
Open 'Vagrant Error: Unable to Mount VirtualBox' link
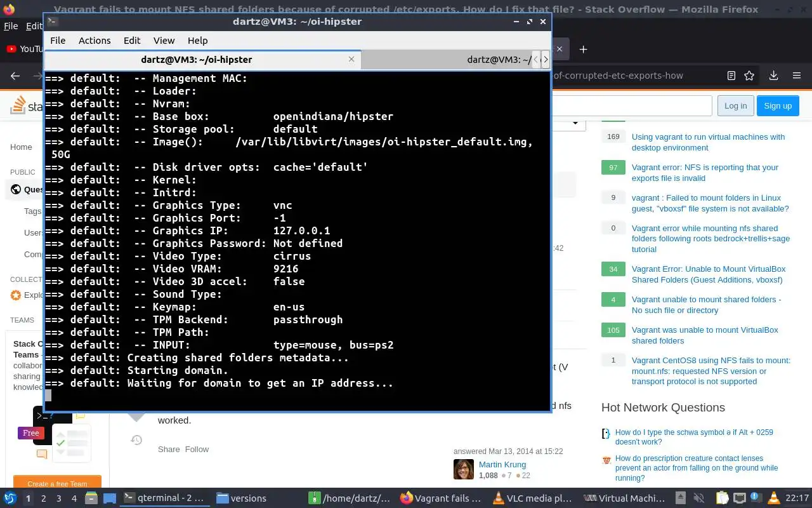pyautogui.click(x=709, y=274)
